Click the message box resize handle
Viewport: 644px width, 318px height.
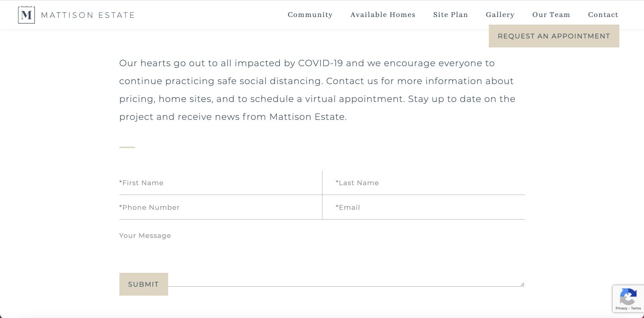522,284
